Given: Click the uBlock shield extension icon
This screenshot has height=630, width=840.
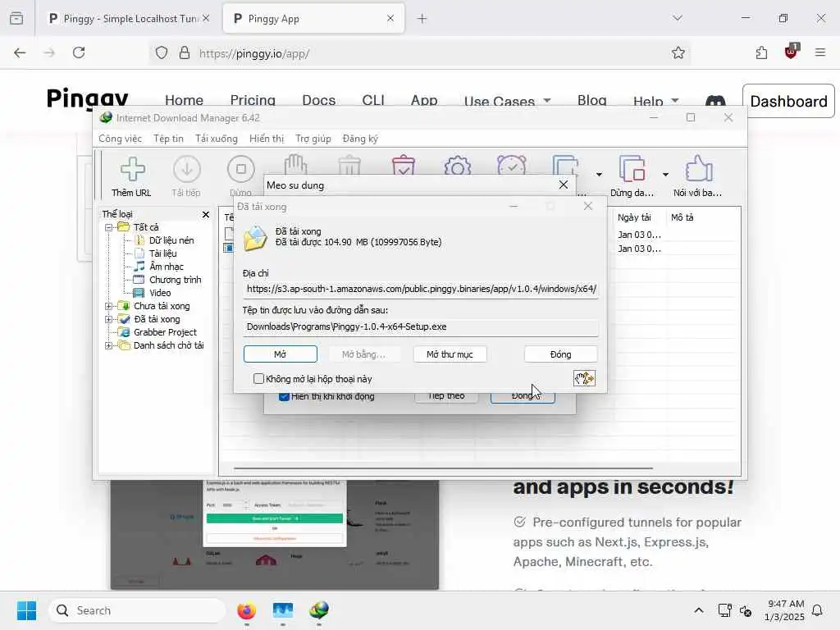Looking at the screenshot, I should [x=792, y=52].
